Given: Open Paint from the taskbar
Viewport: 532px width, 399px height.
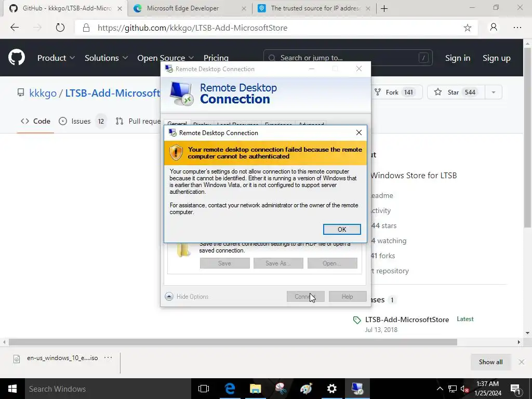Looking at the screenshot, I should [306, 389].
